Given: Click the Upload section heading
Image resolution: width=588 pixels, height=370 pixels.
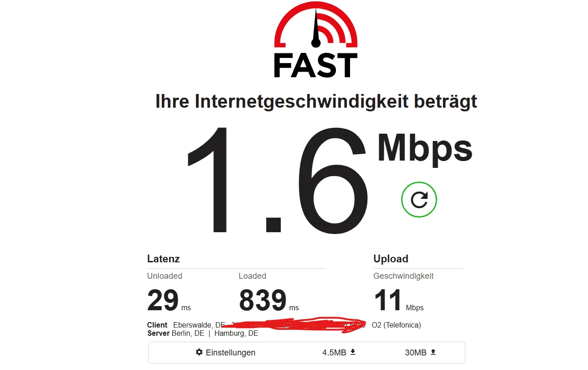Looking at the screenshot, I should click(391, 259).
